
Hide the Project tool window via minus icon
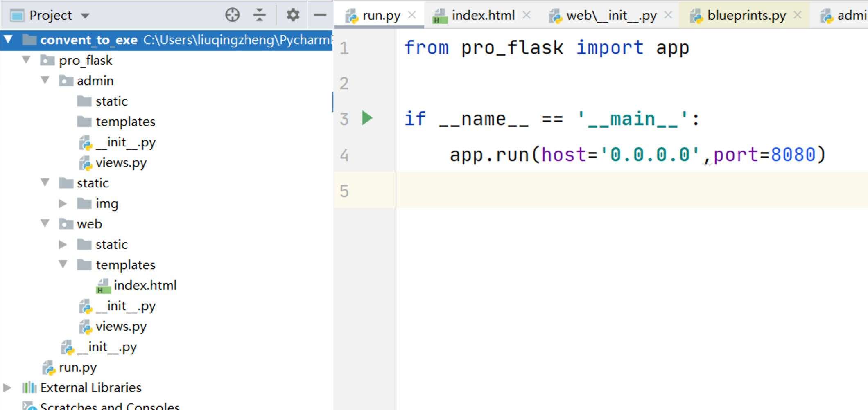pyautogui.click(x=320, y=15)
